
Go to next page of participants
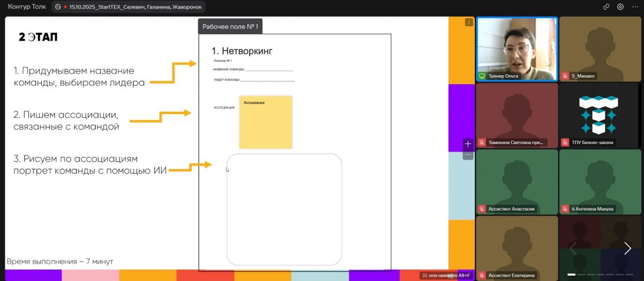point(627,248)
